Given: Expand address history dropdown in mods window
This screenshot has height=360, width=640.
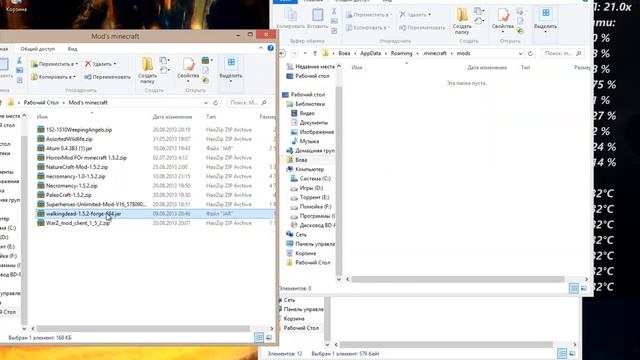Looking at the screenshot, I should (520, 53).
